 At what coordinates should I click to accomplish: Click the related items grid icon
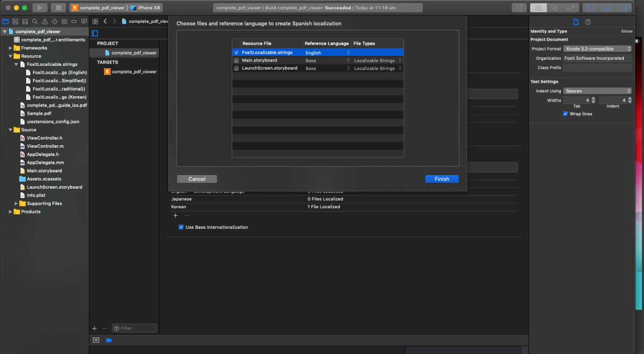95,21
